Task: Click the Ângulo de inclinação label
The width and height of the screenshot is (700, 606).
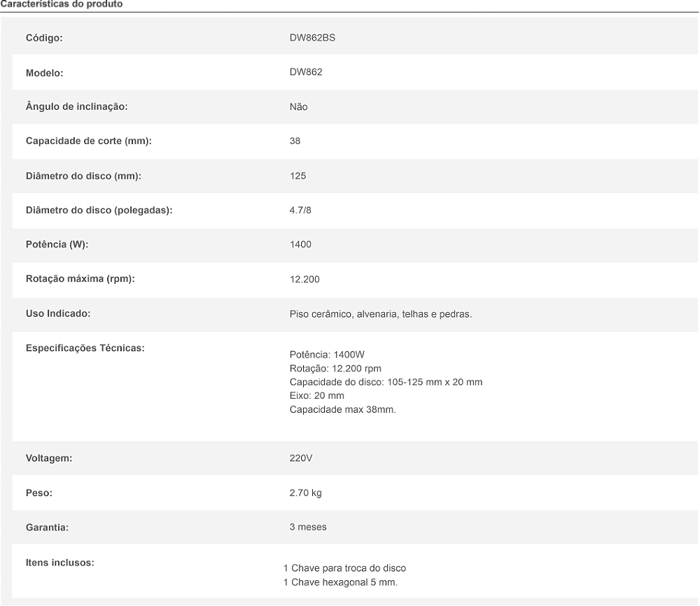Action: click(x=76, y=107)
